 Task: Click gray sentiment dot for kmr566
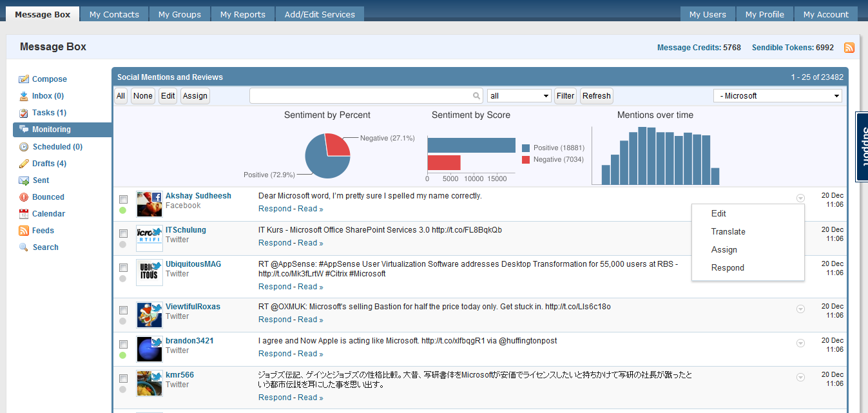pos(122,389)
